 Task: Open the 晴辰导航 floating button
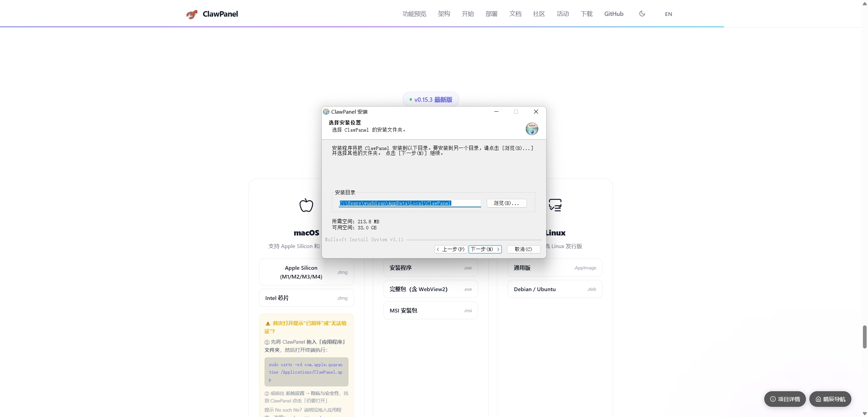click(830, 399)
